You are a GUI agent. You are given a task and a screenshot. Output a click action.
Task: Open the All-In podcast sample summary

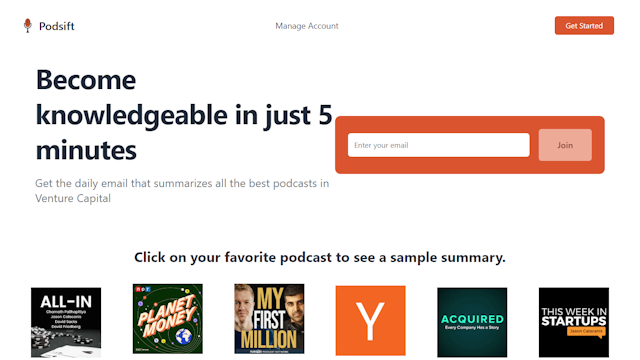[x=66, y=322]
